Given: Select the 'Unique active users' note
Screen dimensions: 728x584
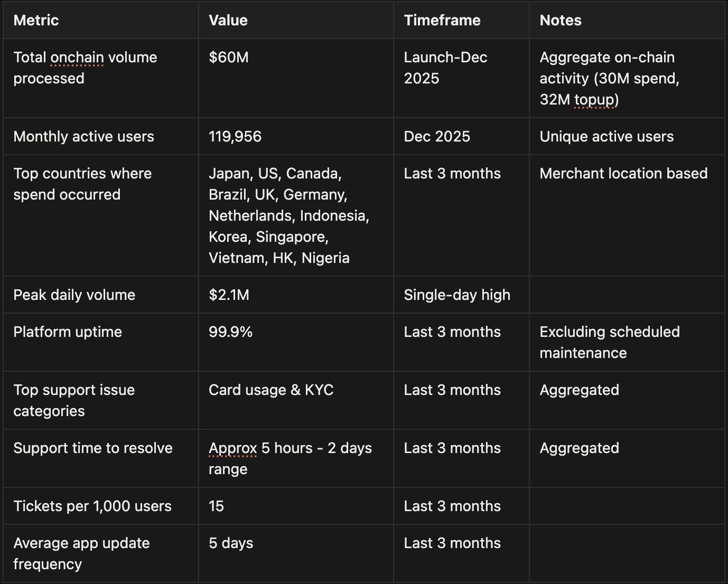Looking at the screenshot, I should [606, 137].
